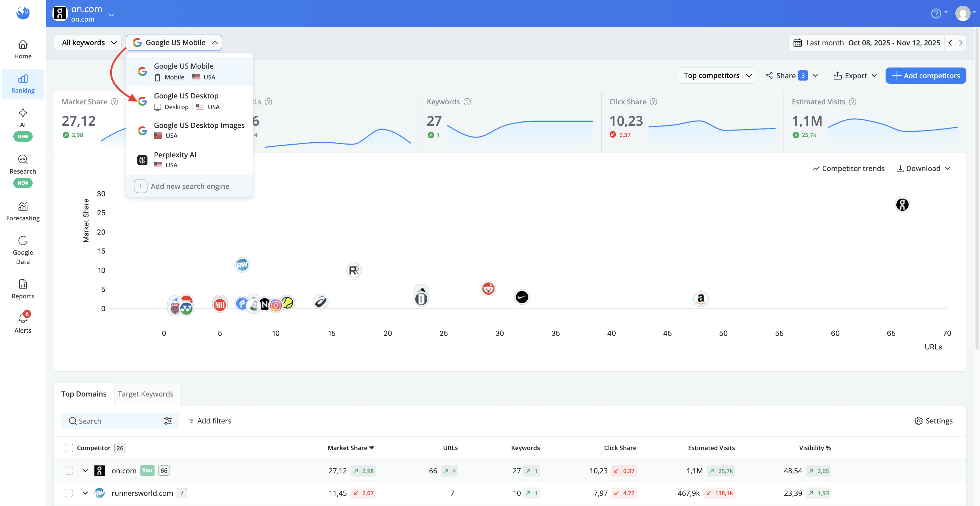980x506 pixels.
Task: Toggle the select-all Competitor checkbox
Action: click(69, 448)
